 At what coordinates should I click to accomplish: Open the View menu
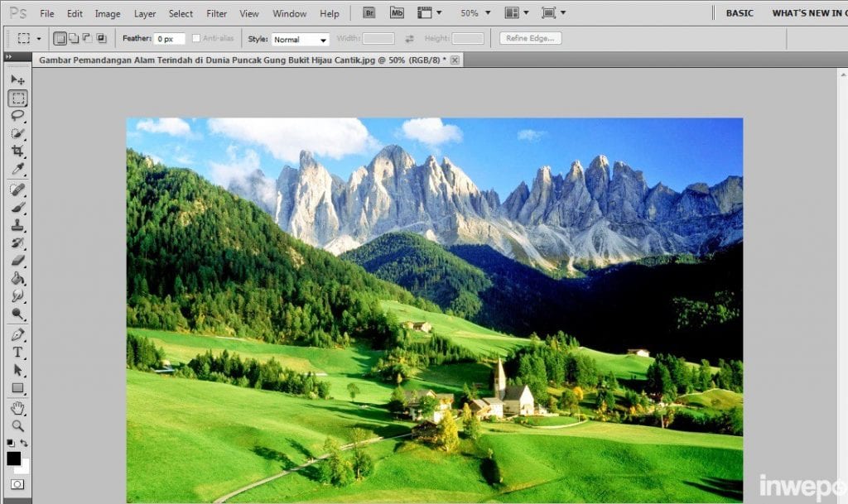click(248, 13)
